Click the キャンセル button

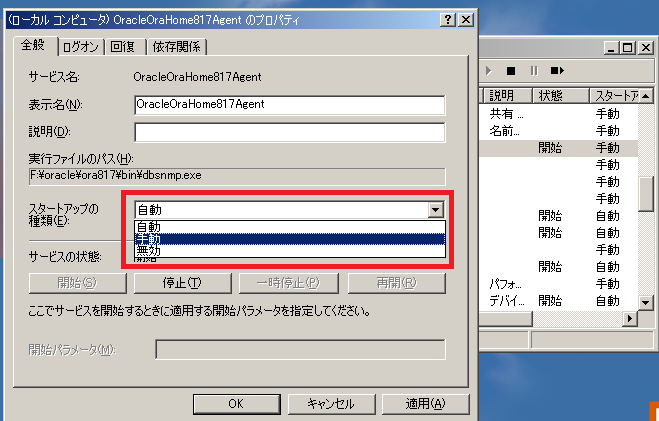point(331,404)
